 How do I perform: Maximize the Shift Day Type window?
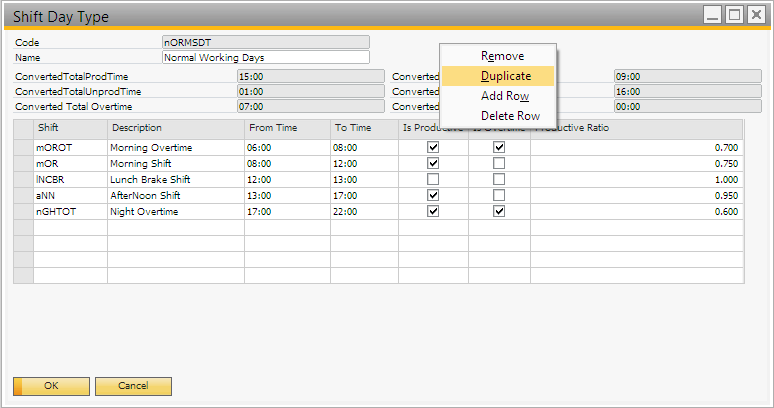click(734, 15)
